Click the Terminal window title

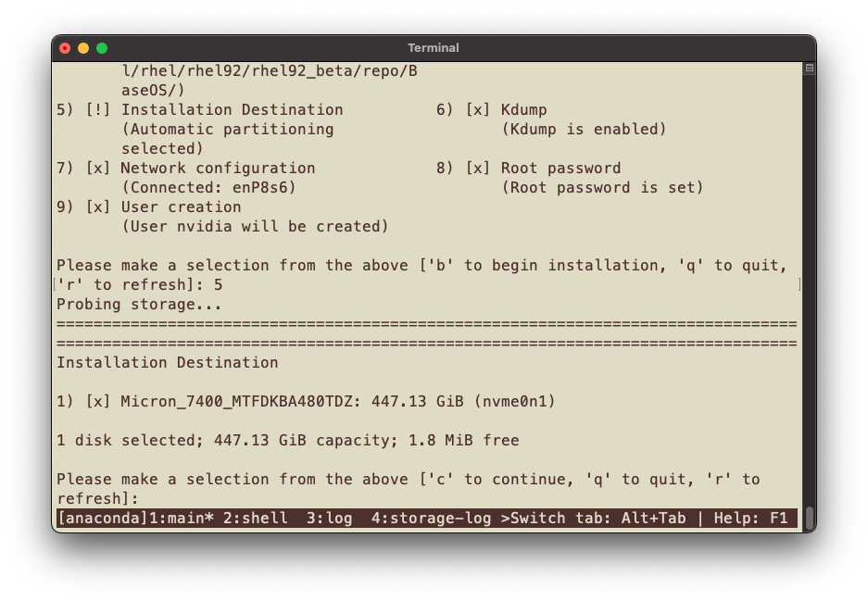(434, 48)
